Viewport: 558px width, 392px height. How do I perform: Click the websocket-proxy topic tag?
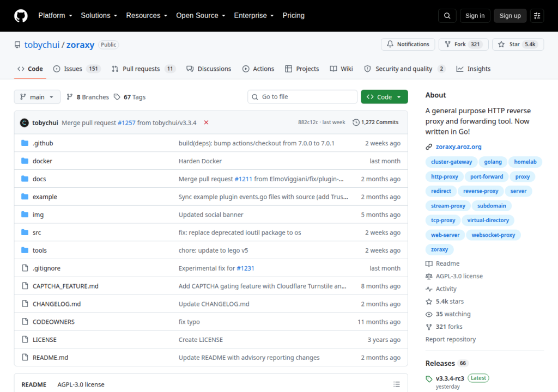click(493, 235)
